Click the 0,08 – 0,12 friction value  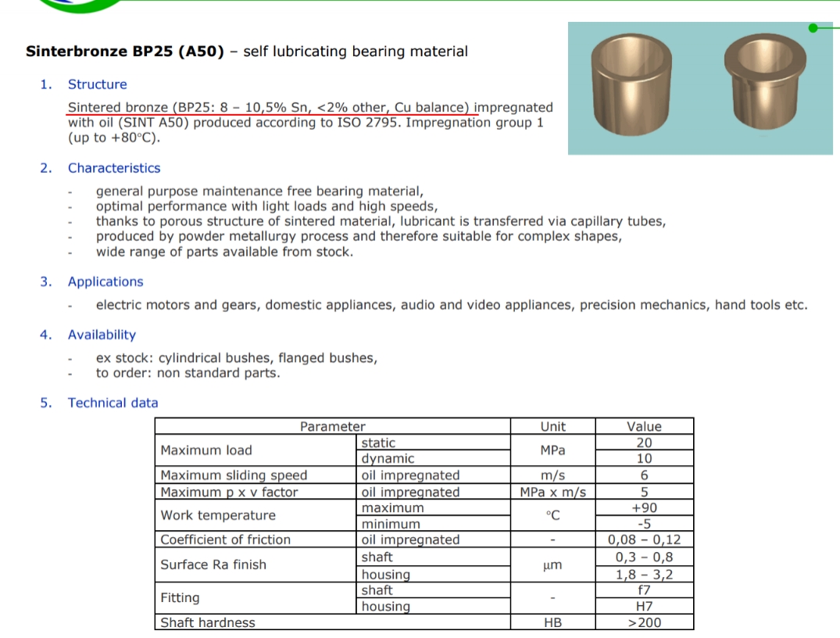pos(645,539)
